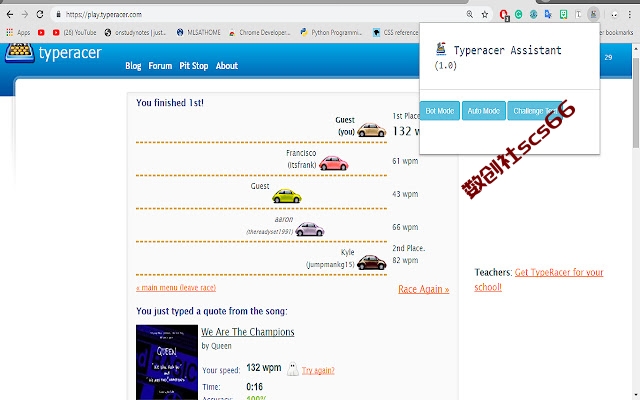Screen dimensions: 640x400
Task: Open the red Opera-style extension icon
Action: pyautogui.click(x=504, y=15)
